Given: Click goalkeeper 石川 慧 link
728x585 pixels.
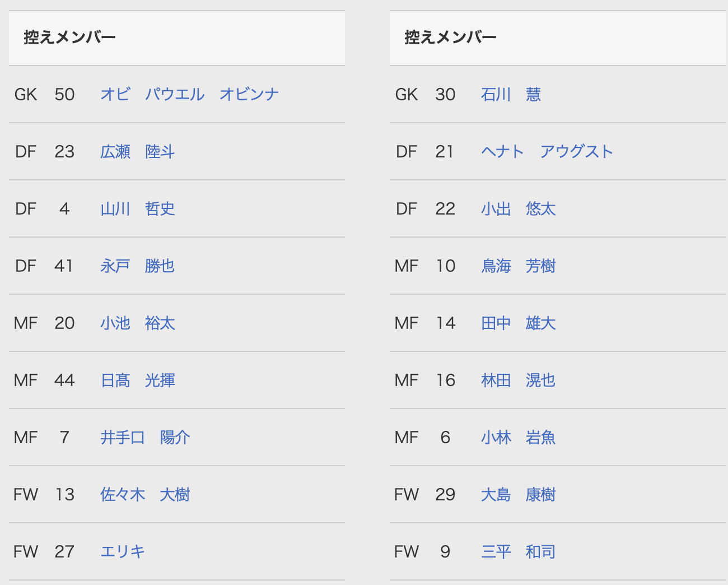Looking at the screenshot, I should 511,94.
